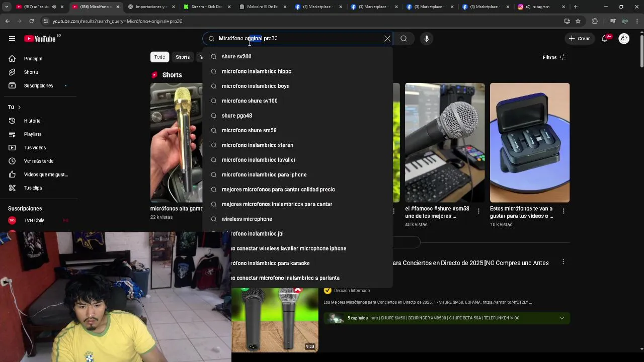The image size is (644, 362).
Task: Go back with the browser back arrow
Action: pos(7,21)
